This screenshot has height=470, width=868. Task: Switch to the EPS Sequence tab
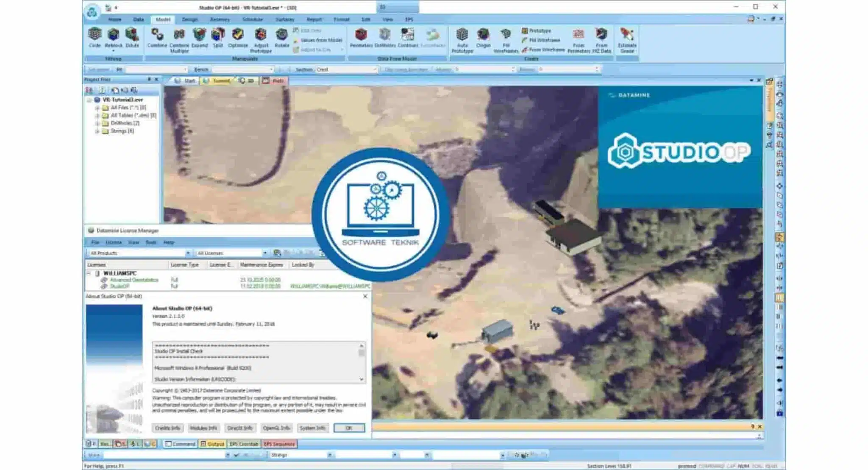[x=278, y=444]
